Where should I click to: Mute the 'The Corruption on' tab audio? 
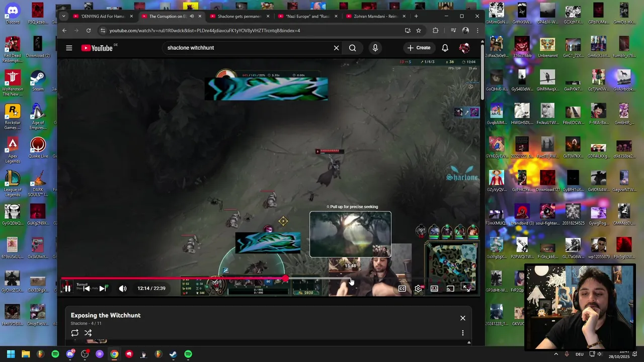pos(192,16)
